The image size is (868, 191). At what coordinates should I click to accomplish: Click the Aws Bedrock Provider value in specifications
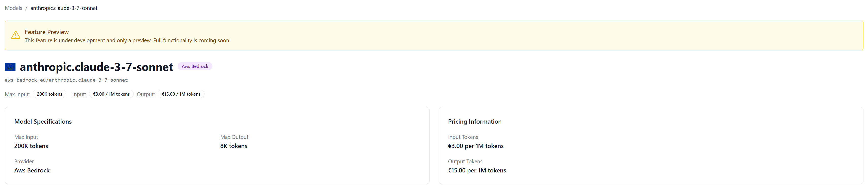click(x=32, y=170)
